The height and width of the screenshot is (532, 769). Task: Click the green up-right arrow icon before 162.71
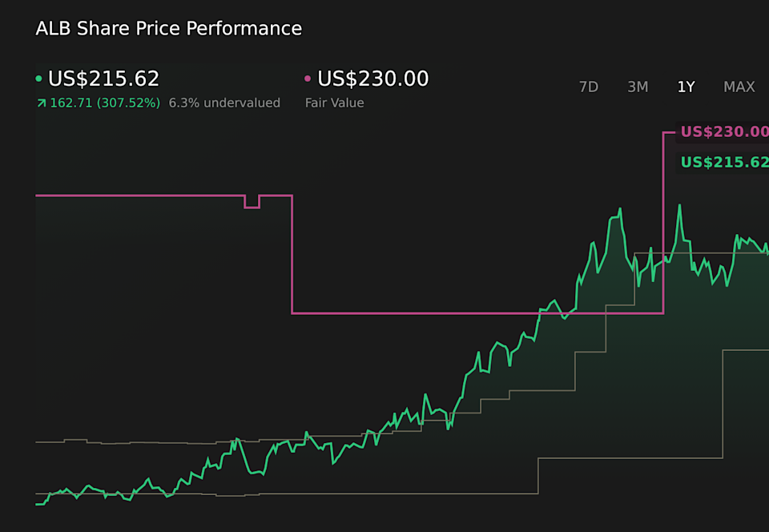coord(41,103)
